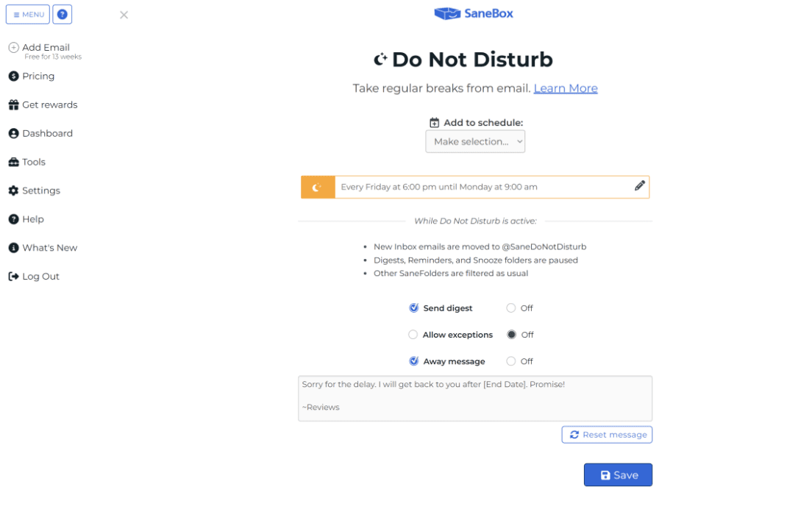Screen dimensions: 812x515
Task: Open the Help section
Action: (x=31, y=219)
